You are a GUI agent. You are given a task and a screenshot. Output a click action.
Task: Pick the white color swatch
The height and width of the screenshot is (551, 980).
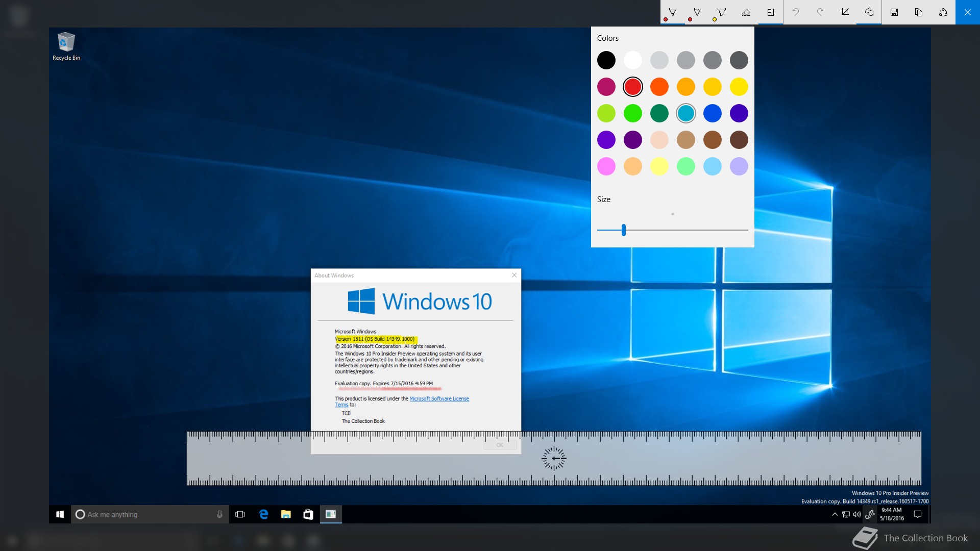click(633, 60)
